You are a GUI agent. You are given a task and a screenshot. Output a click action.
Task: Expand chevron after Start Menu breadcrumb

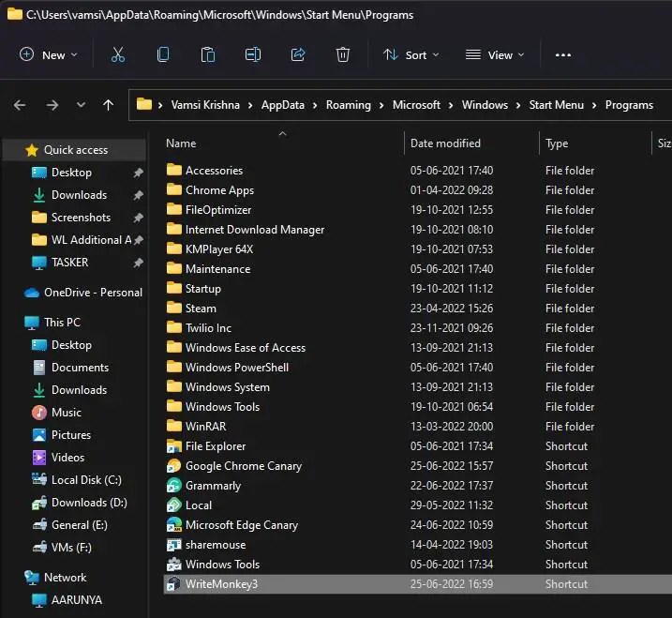(x=594, y=106)
